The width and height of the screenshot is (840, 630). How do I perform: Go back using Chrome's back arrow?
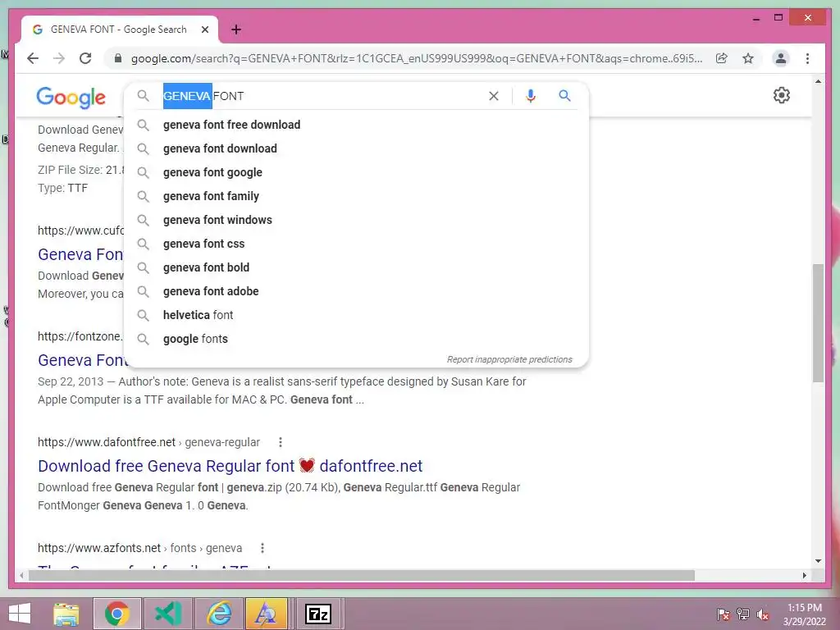[33, 58]
